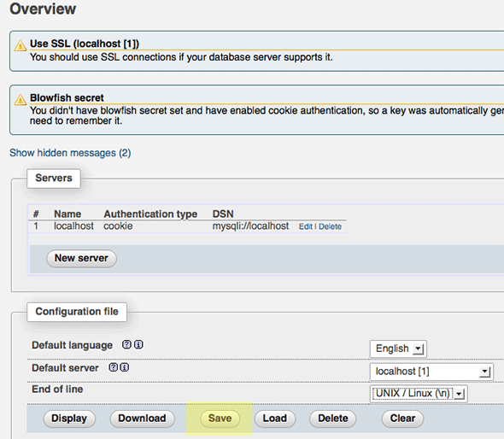Click the DSN column header
The height and width of the screenshot is (439, 504).
point(223,214)
